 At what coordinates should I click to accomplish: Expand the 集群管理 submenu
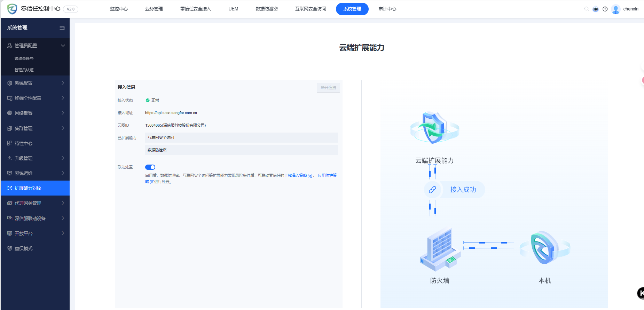pyautogui.click(x=35, y=128)
